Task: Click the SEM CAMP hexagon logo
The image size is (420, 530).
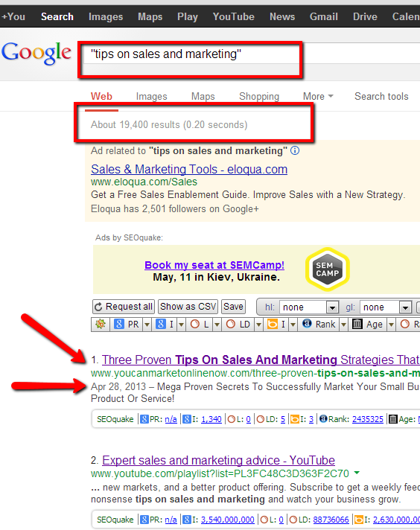Action: click(x=328, y=269)
